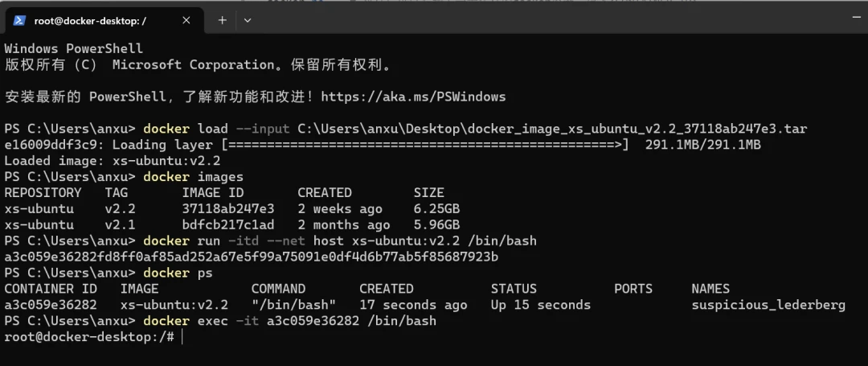868x366 pixels.
Task: Open a new terminal tab
Action: [222, 20]
